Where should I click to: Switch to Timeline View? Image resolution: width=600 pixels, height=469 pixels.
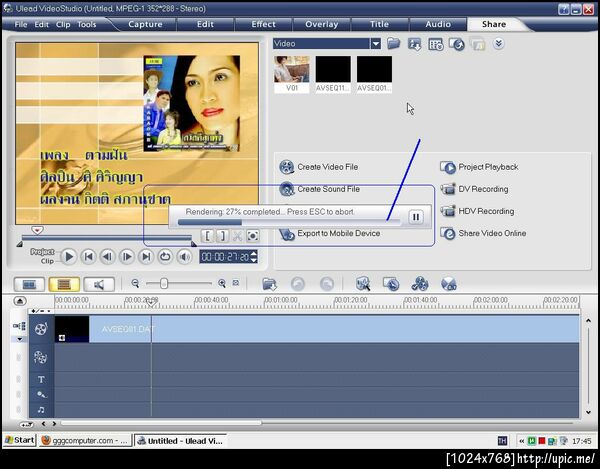[64, 284]
